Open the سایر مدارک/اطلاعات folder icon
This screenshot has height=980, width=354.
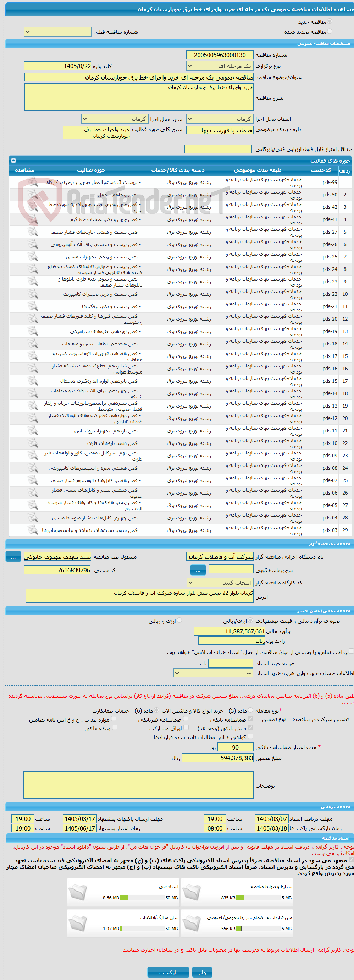pos(78,923)
